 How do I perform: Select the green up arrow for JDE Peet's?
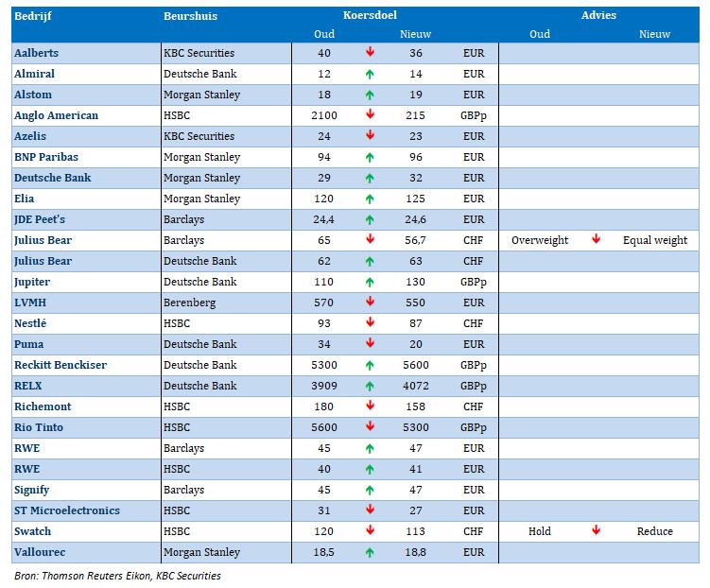click(370, 219)
